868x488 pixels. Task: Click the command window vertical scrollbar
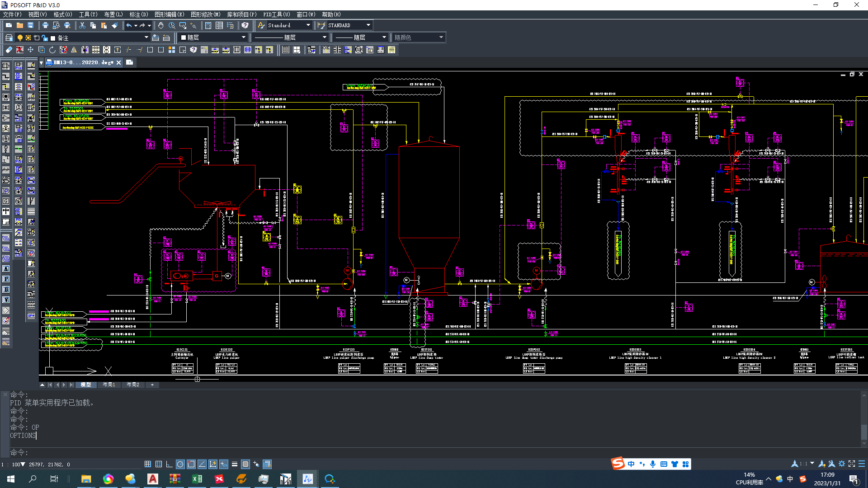pos(863,420)
